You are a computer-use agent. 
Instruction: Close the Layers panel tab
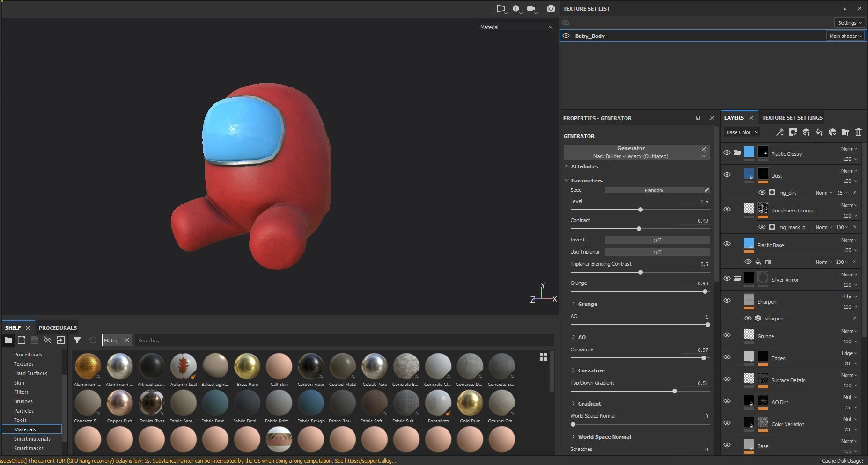751,118
